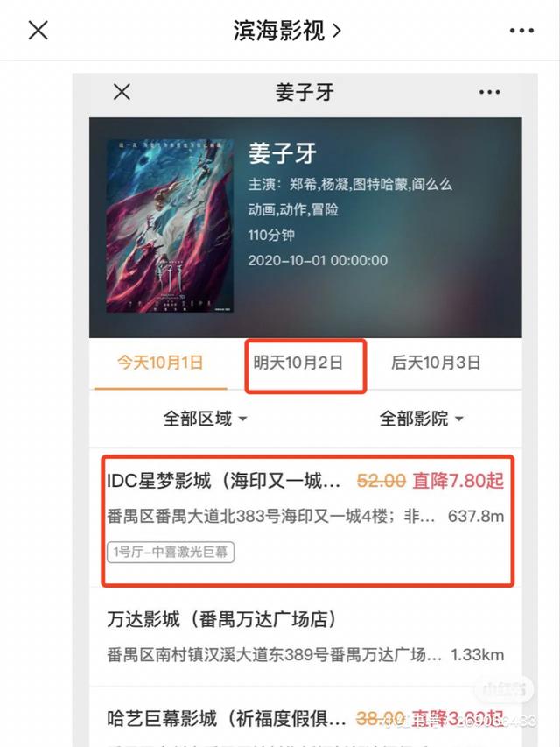Select the 今天10月1日 tab

pyautogui.click(x=160, y=363)
